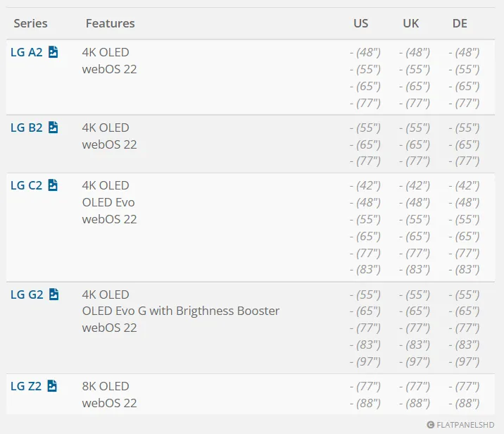Select the UK column header

pos(410,23)
